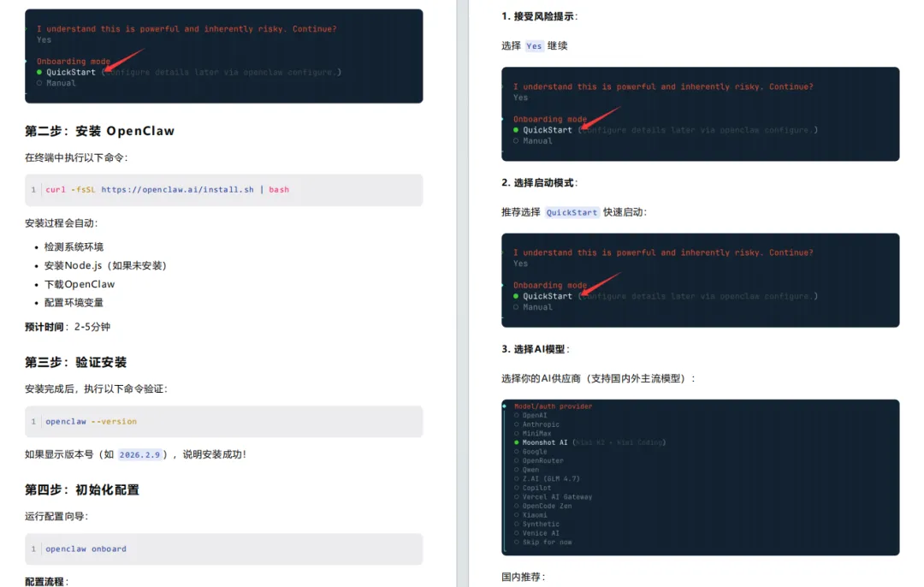Select the OpenAI radio option

530,415
